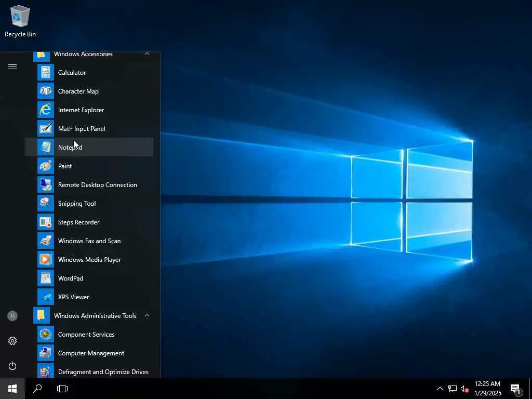This screenshot has height=399, width=532.
Task: Click the "XPS Viewer" label
Action: (74, 297)
